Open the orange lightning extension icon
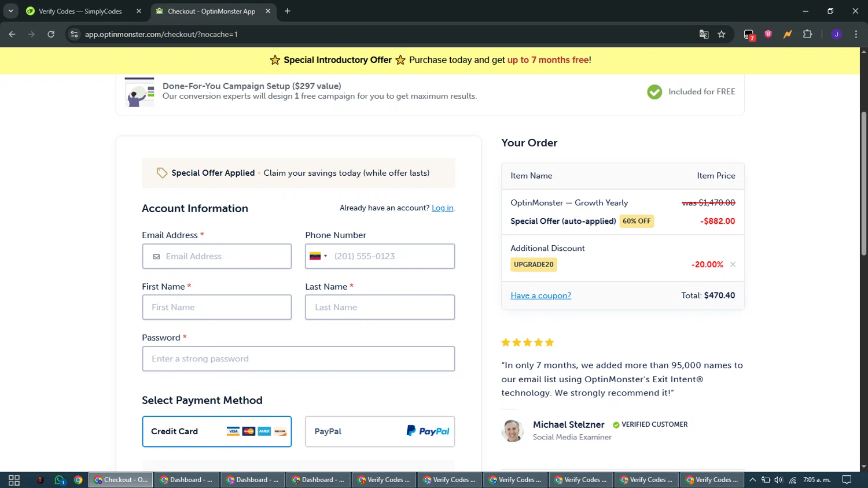The width and height of the screenshot is (868, 488). pos(788,34)
